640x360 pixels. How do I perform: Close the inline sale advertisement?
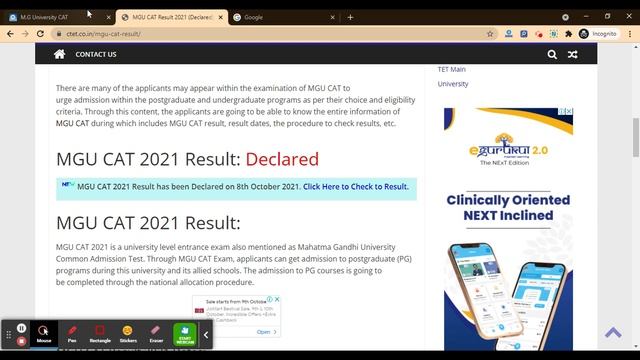pos(277,299)
